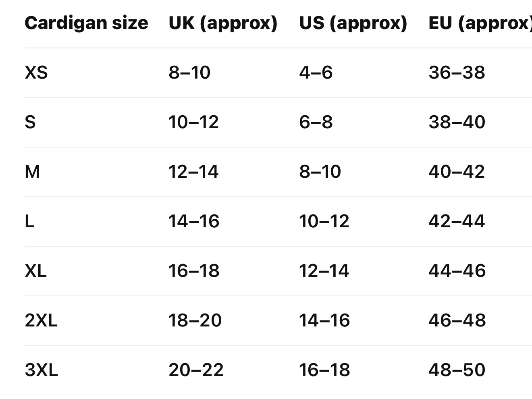Select the 2XL size row label
The height and width of the screenshot is (399, 532).
click(x=41, y=320)
